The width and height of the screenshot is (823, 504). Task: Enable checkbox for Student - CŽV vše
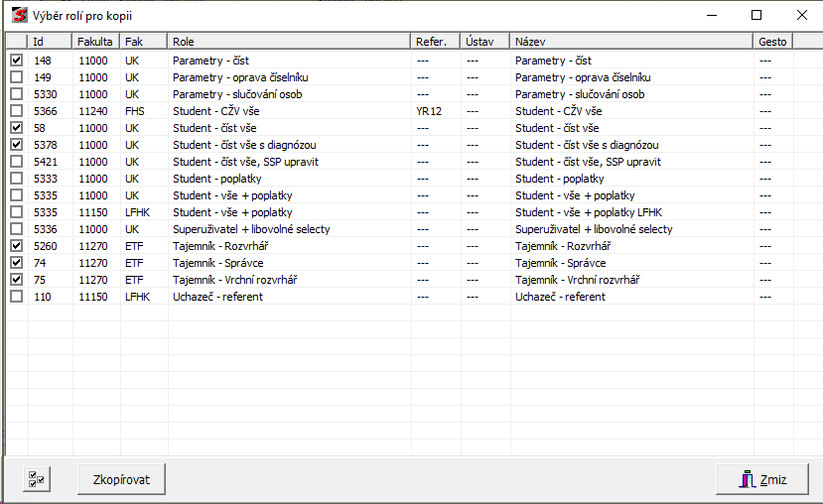click(16, 111)
